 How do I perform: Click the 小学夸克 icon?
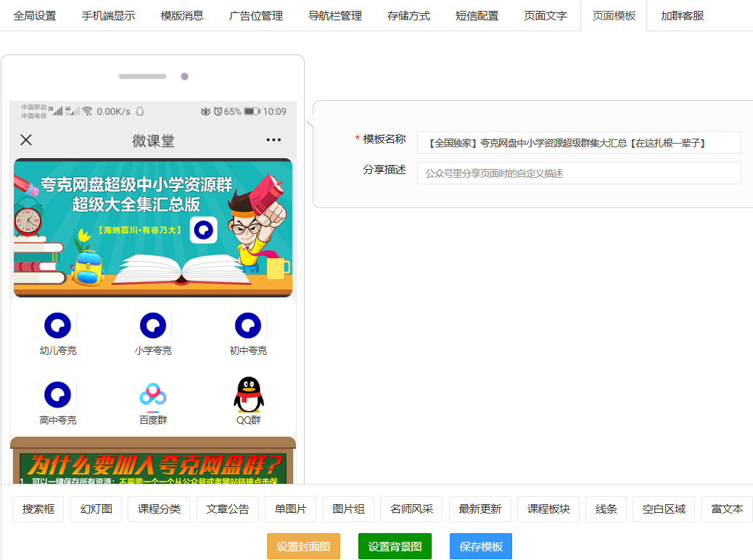(152, 327)
